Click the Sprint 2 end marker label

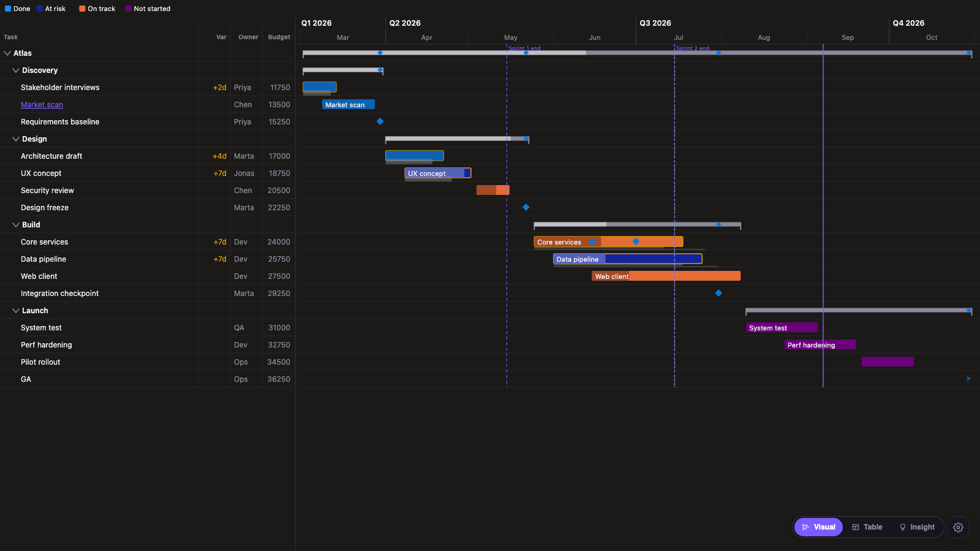click(693, 48)
